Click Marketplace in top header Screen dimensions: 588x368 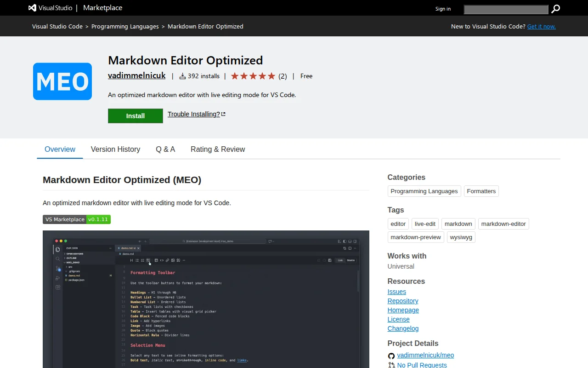(x=103, y=8)
